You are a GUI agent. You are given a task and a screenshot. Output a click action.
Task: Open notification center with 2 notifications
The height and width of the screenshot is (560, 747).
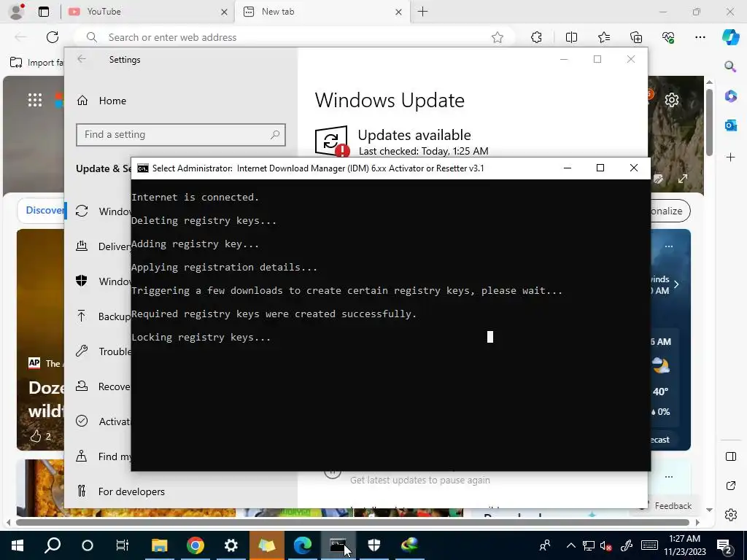pos(724,545)
